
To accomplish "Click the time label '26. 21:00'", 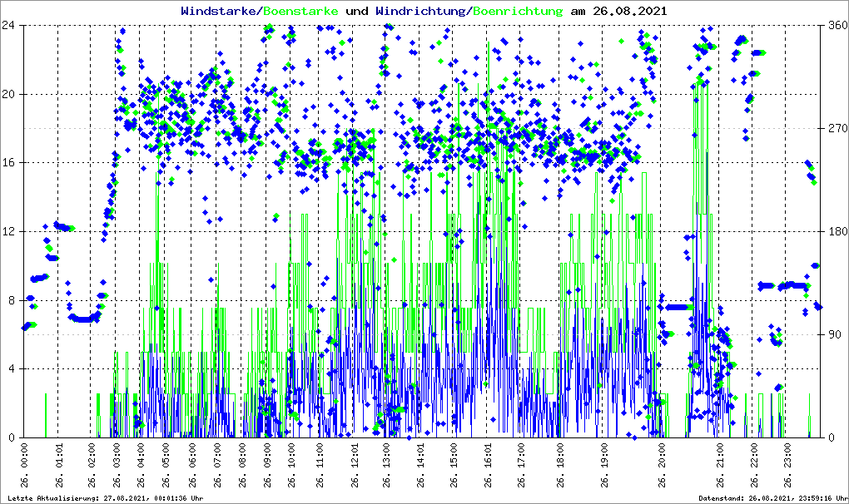I will [720, 466].
